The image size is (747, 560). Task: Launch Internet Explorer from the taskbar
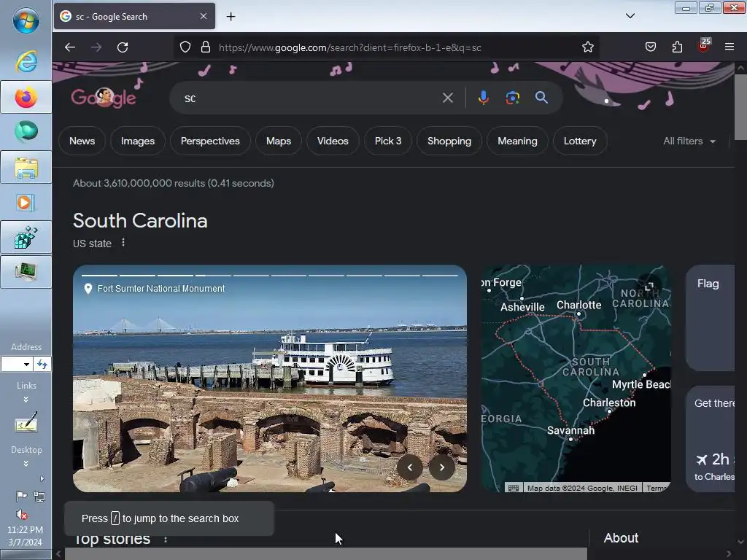coord(26,61)
